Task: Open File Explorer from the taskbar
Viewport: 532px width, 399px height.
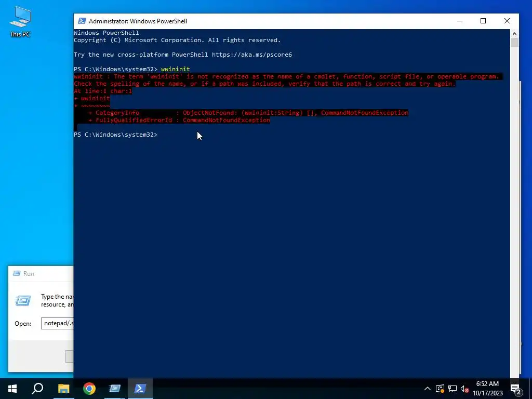Action: tap(63, 389)
